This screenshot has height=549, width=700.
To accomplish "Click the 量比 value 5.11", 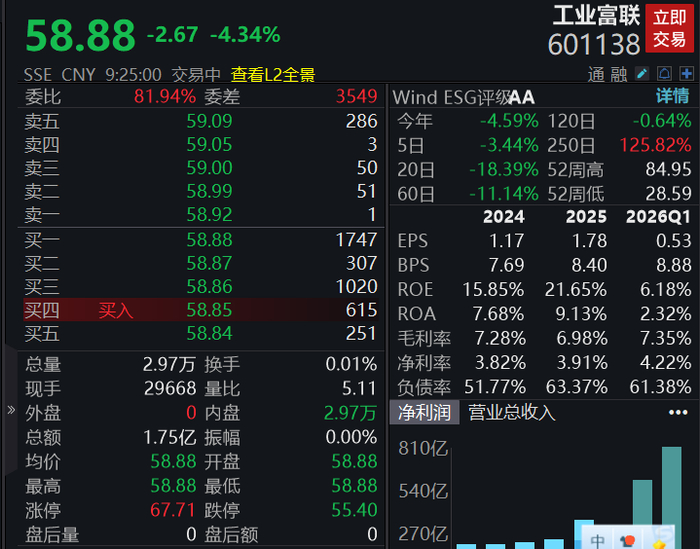I will click(359, 388).
